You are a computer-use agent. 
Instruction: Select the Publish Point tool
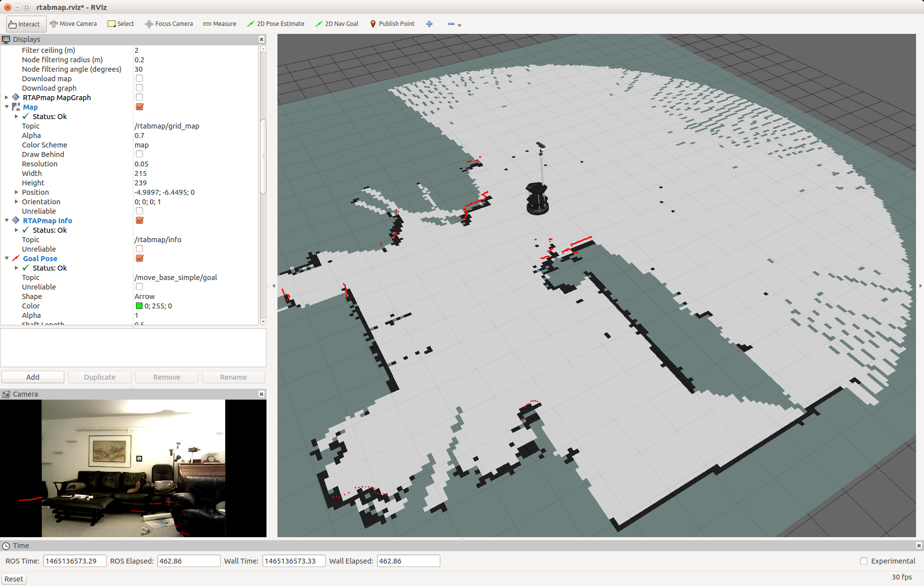[x=393, y=24]
